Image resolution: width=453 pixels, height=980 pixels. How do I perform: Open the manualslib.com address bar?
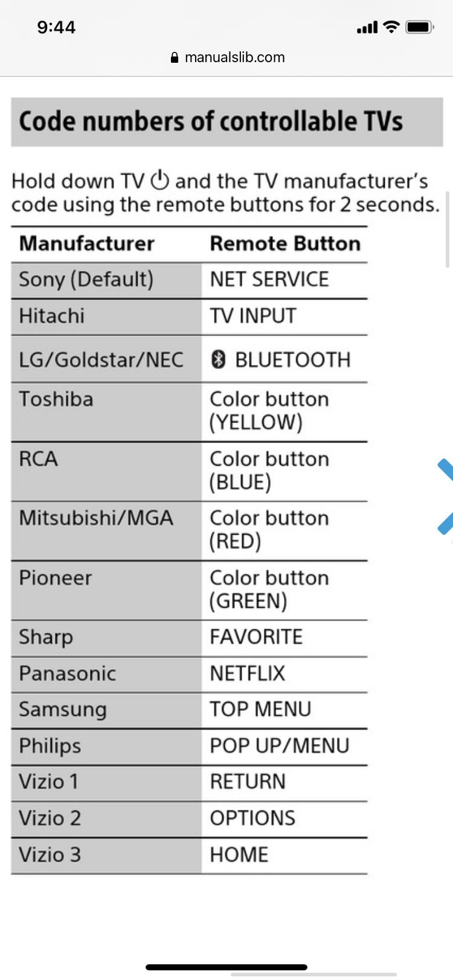point(234,57)
